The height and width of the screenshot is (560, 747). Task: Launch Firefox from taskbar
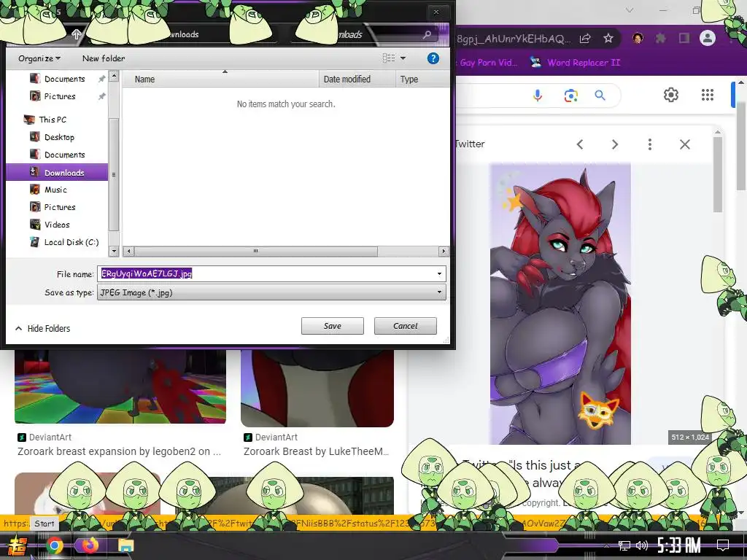[x=90, y=545]
